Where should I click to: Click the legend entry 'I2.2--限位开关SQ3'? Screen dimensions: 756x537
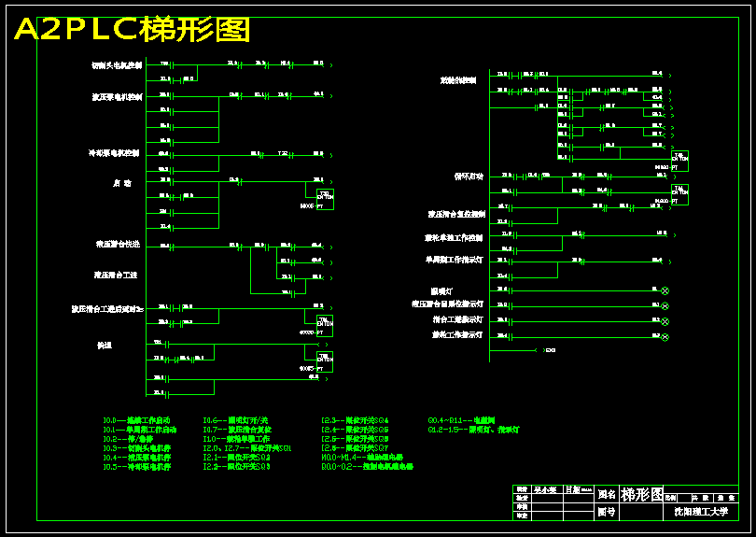point(236,467)
